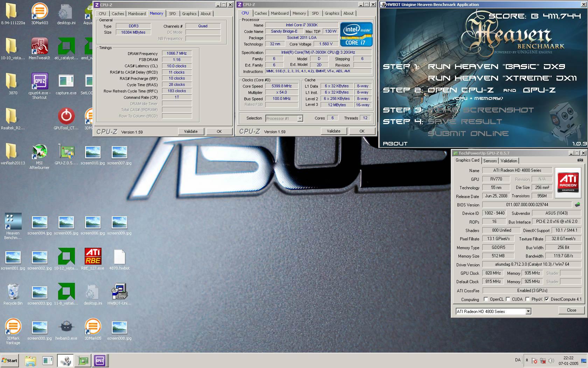Viewport: 588px width, 368px height.
Task: Switch to GPU-Z taskbar button
Action: 83,361
